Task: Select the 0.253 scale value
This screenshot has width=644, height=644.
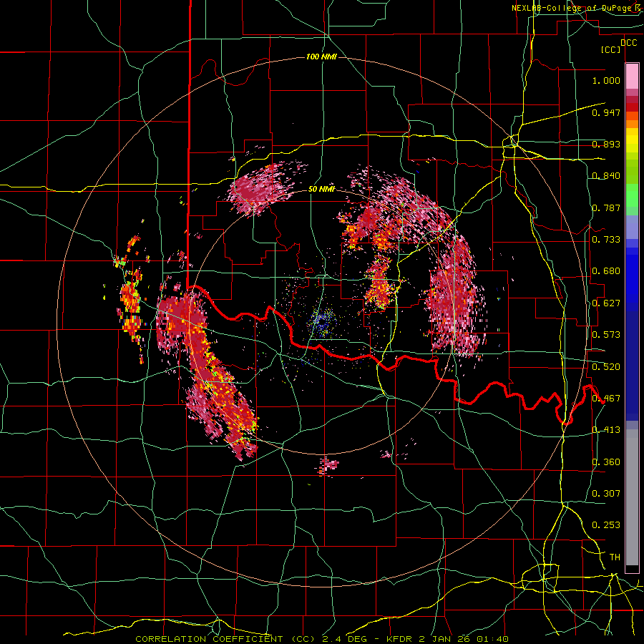Action: [x=606, y=525]
